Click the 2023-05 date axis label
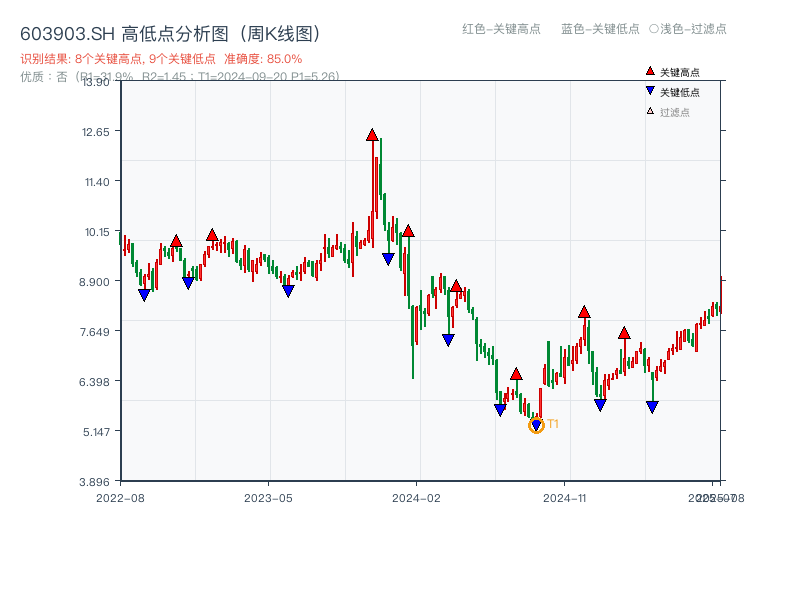Screen dimensions: 800x600 point(268,498)
